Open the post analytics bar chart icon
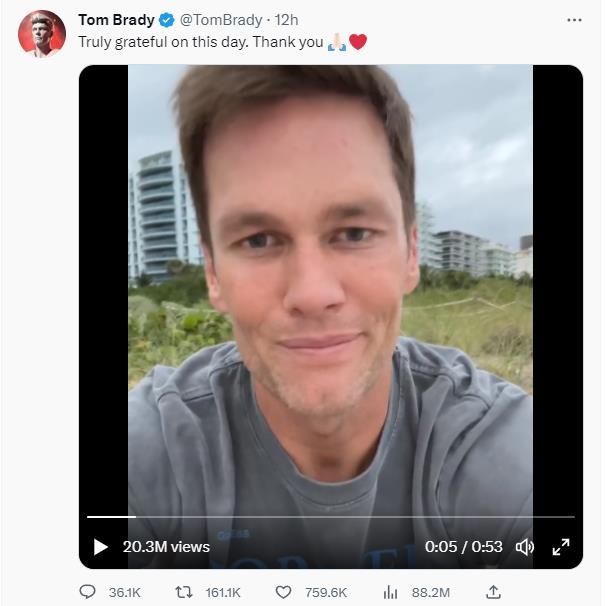 click(x=391, y=592)
